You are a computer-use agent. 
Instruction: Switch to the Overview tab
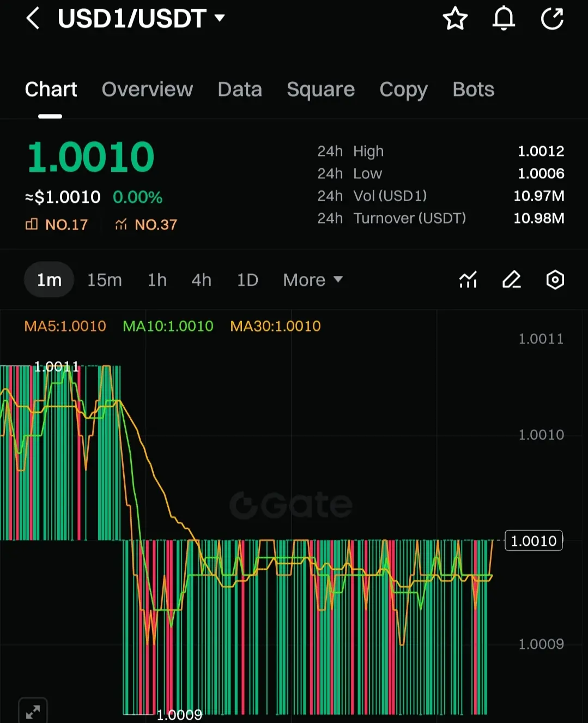[147, 89]
